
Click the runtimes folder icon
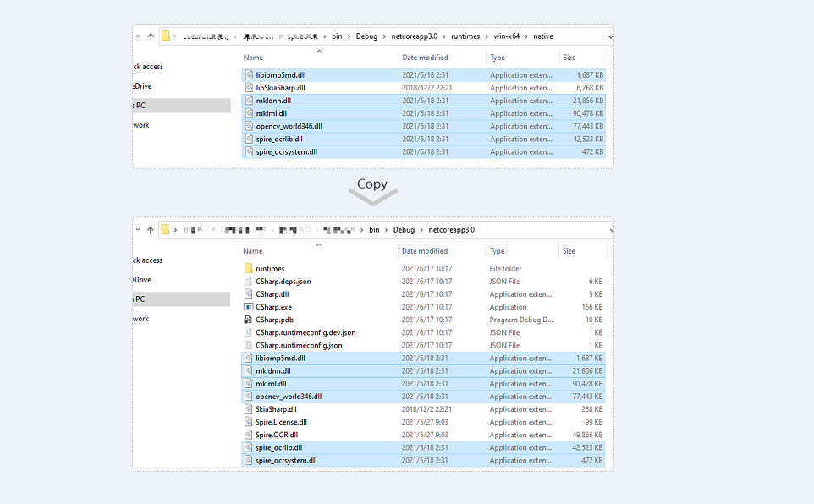[248, 268]
